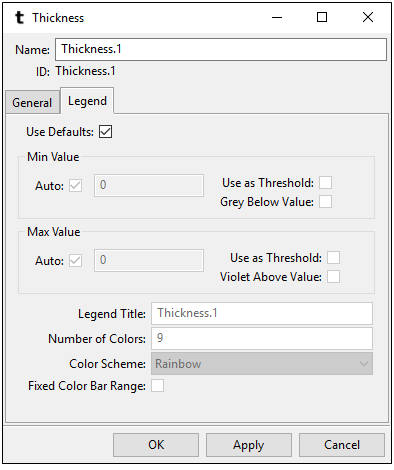The height and width of the screenshot is (470, 394).
Task: Dismiss dialog using Cancel button
Action: pyautogui.click(x=342, y=445)
